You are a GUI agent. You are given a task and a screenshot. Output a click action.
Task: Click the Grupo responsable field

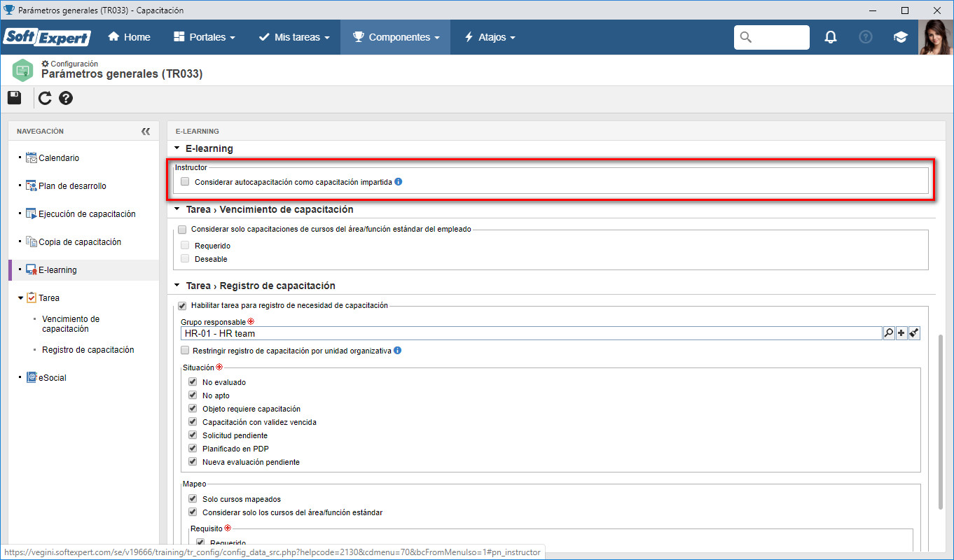pos(531,333)
